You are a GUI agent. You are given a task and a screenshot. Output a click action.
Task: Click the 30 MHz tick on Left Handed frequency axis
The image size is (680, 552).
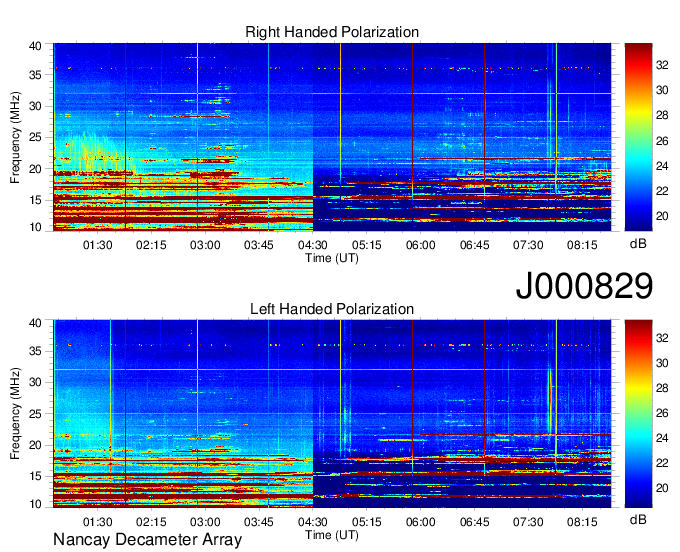[35, 382]
